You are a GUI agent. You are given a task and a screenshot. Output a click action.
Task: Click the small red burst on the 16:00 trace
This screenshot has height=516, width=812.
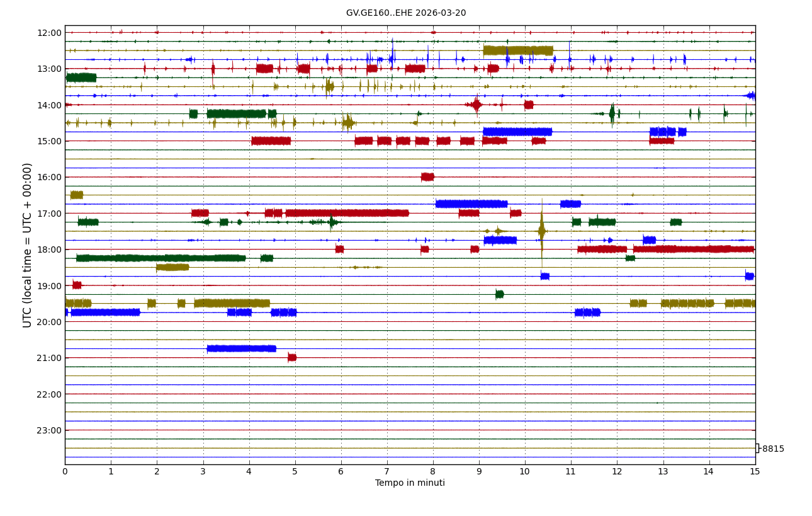tap(427, 177)
